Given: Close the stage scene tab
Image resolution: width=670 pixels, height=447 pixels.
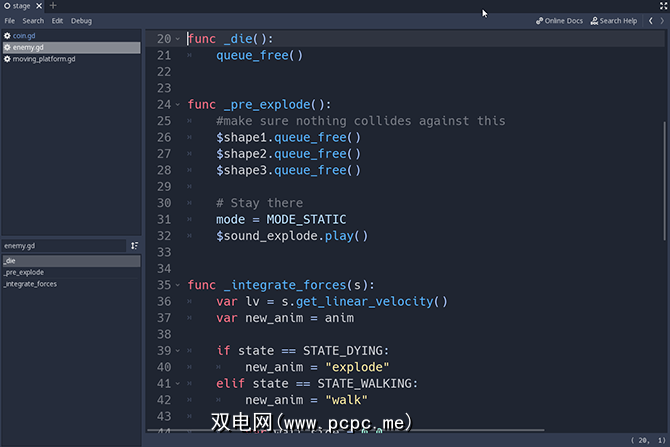Looking at the screenshot, I should coord(39,6).
